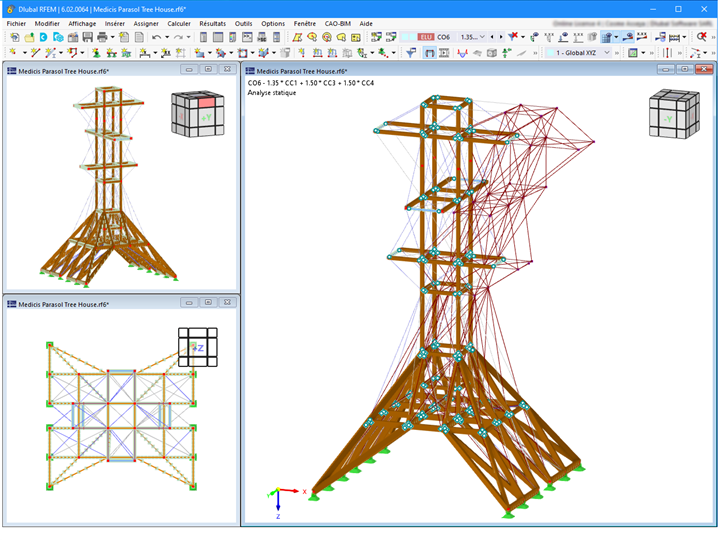The height and width of the screenshot is (540, 720).
Task: Expand the new surface options dropdown arrow
Action: click(x=210, y=53)
